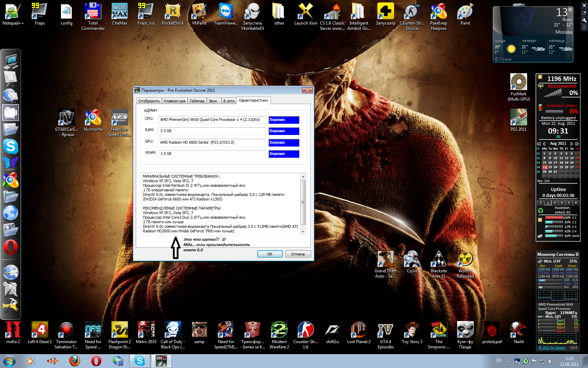Click button 2 under Uptime in gadget
The width and height of the screenshot is (588, 368).
pos(548,203)
